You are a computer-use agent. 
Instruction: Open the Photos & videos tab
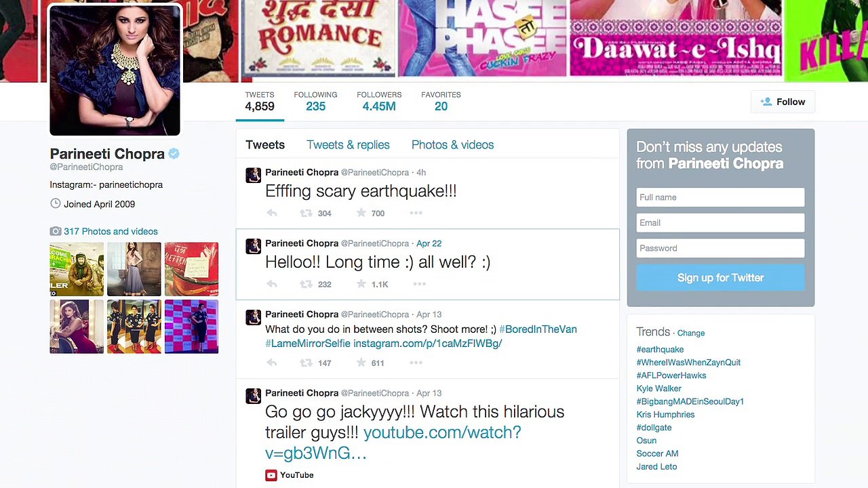pyautogui.click(x=452, y=145)
